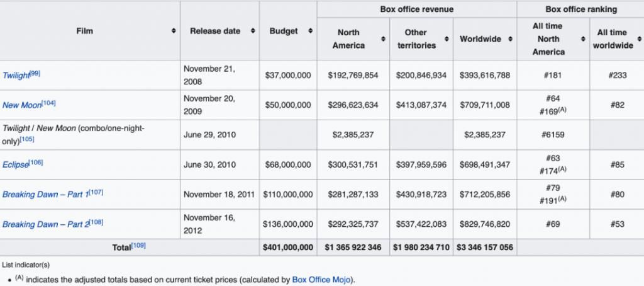Viewport: 644px width, 286px height.
Task: Open the Eclipse film article
Action: tap(15, 165)
